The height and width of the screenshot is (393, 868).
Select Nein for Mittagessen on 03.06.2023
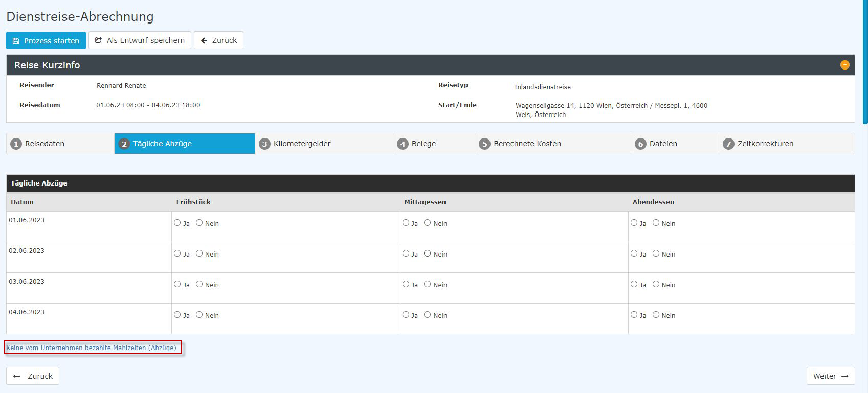click(x=428, y=284)
